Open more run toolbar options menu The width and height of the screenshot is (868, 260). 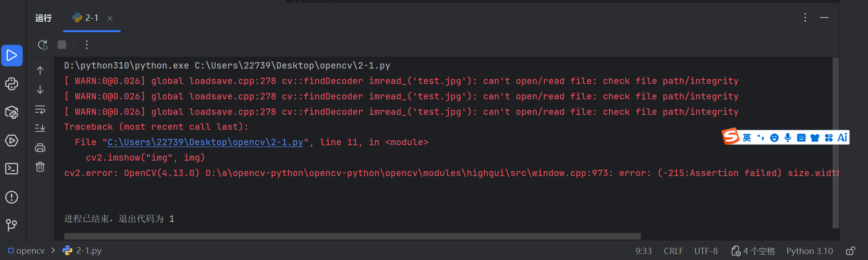[x=87, y=44]
